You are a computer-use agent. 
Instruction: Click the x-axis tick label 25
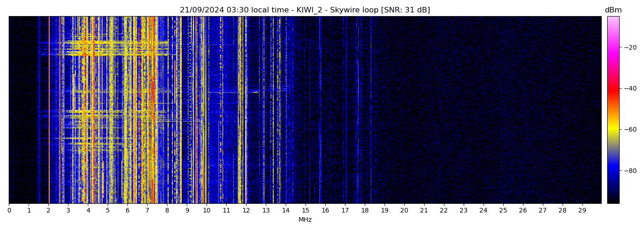[x=503, y=211]
